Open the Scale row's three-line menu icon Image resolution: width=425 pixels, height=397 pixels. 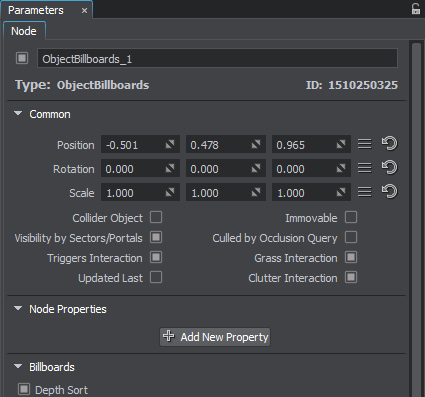pos(365,192)
